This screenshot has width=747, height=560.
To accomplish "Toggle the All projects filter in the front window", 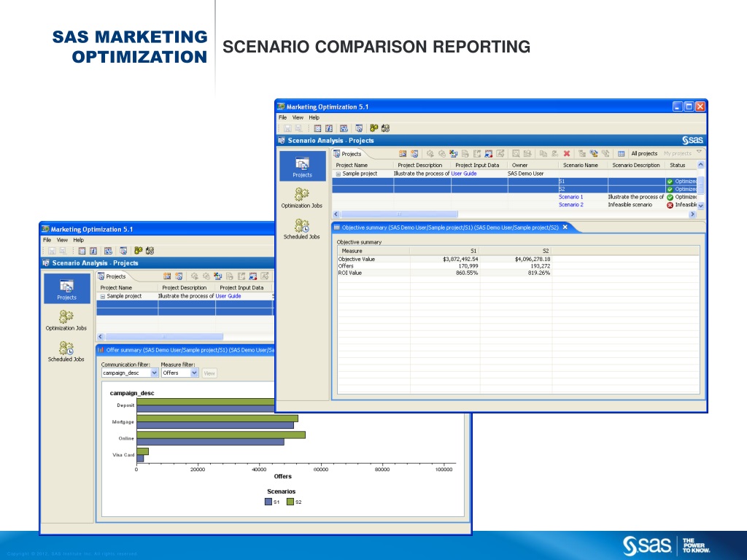I will (644, 153).
